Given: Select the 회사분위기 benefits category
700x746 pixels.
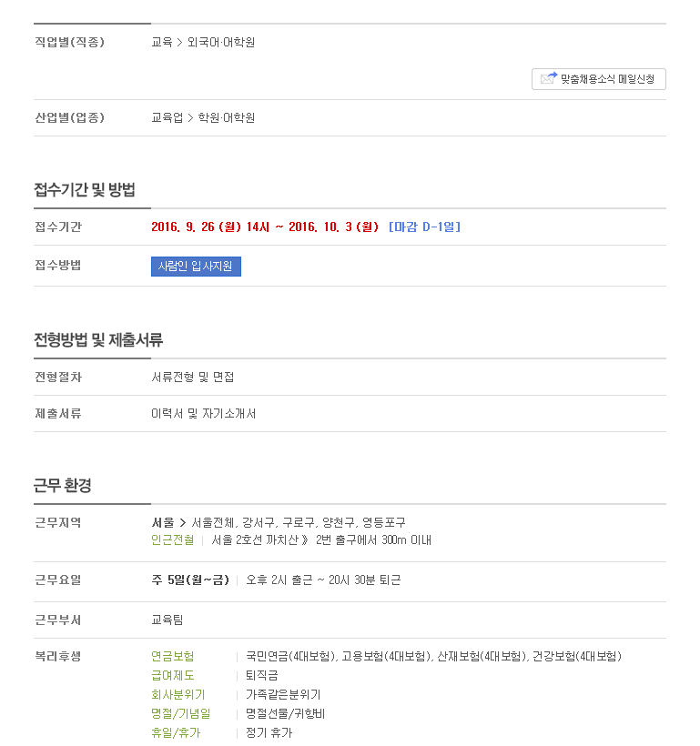Looking at the screenshot, I should [178, 695].
